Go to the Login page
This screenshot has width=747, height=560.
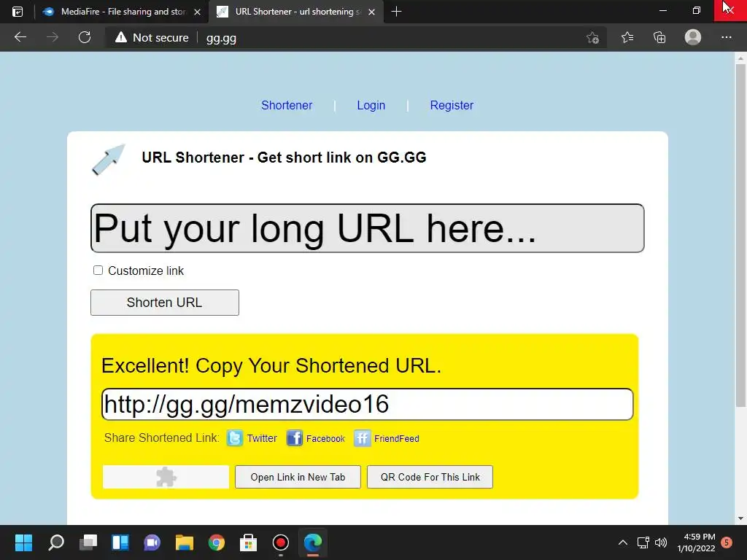pos(371,105)
